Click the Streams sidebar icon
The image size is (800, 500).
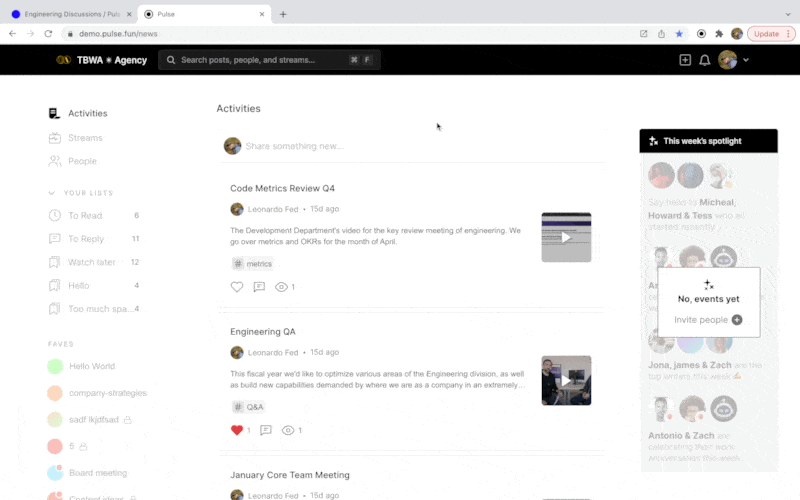click(x=54, y=138)
